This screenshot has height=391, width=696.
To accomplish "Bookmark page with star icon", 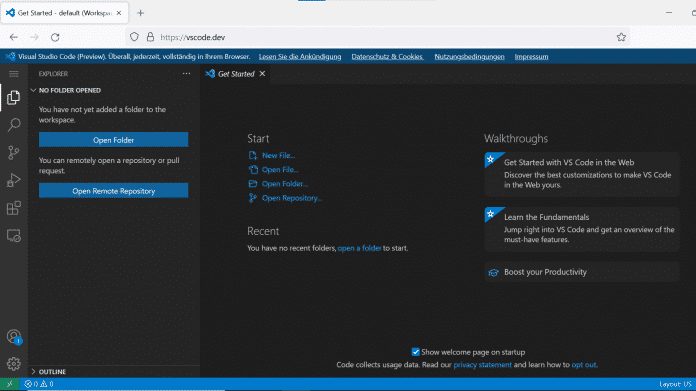I will coord(621,37).
